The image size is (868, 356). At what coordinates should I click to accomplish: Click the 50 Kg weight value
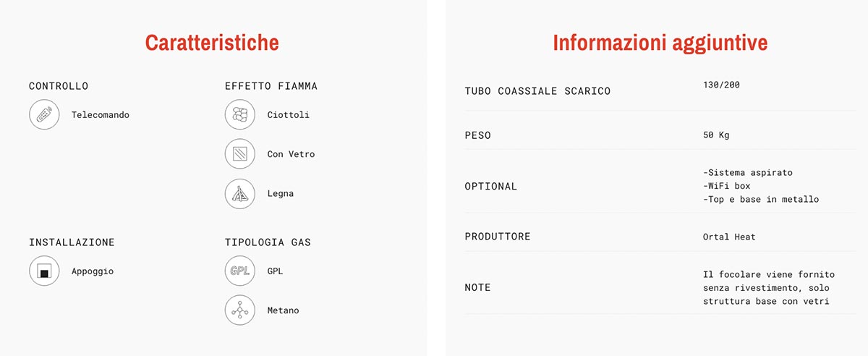pyautogui.click(x=717, y=135)
